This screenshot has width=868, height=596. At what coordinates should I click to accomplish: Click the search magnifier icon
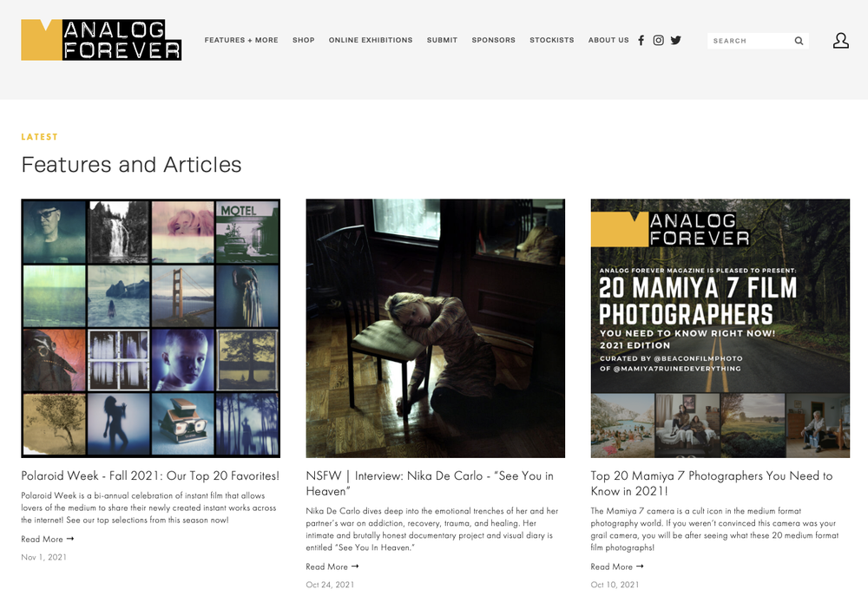click(799, 41)
